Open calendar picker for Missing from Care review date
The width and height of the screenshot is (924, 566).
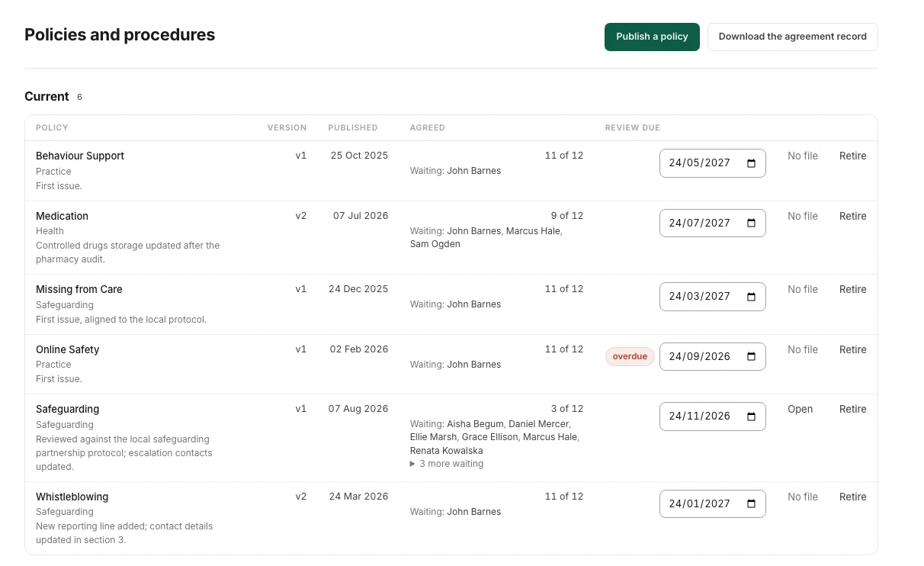click(751, 297)
